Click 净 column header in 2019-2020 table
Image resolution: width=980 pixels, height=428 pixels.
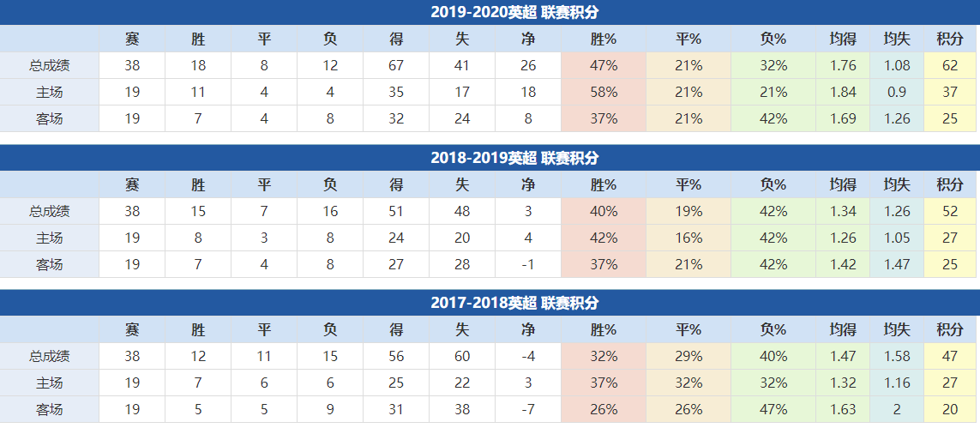coord(528,39)
